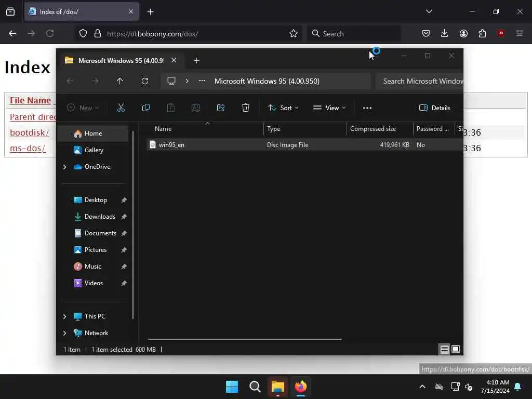The width and height of the screenshot is (532, 399).
Task: Open the See more three-dot menu in toolbar
Action: pyautogui.click(x=367, y=108)
